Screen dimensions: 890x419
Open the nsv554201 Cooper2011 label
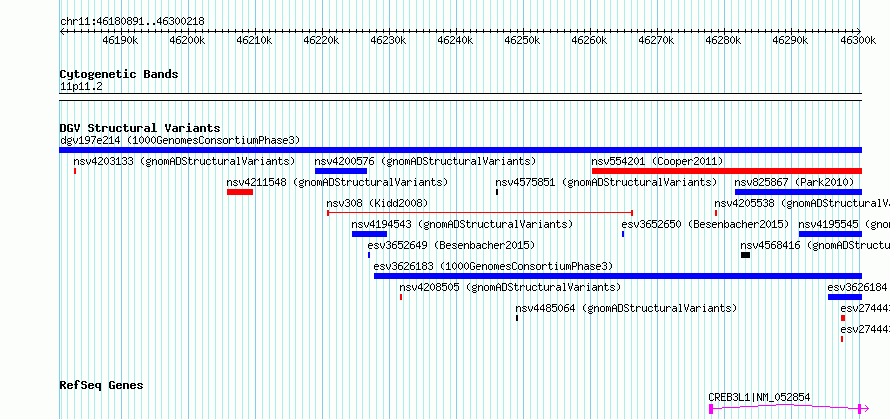(x=657, y=161)
